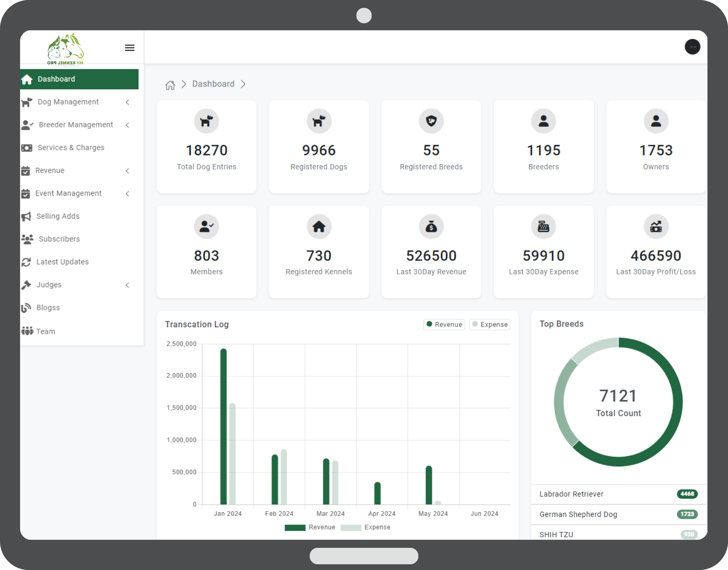Click the Breeder Management sidebar user icon
Screen dimensions: 728x570
click(27, 125)
